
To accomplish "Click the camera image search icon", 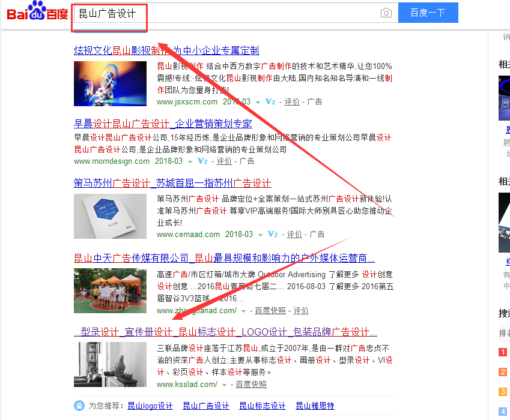I will point(386,13).
